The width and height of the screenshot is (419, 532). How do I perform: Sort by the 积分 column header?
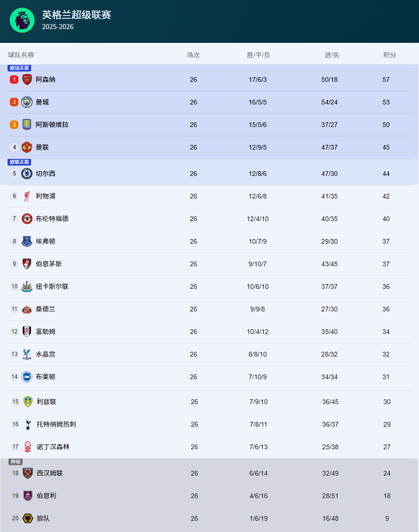pos(389,55)
